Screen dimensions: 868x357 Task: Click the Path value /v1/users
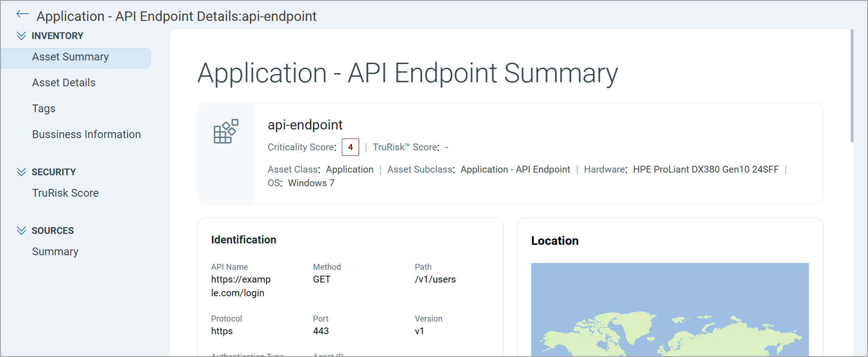435,279
